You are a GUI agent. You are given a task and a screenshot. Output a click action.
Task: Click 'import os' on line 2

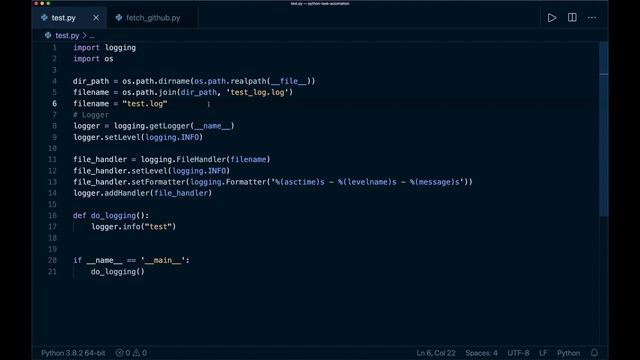(x=93, y=59)
